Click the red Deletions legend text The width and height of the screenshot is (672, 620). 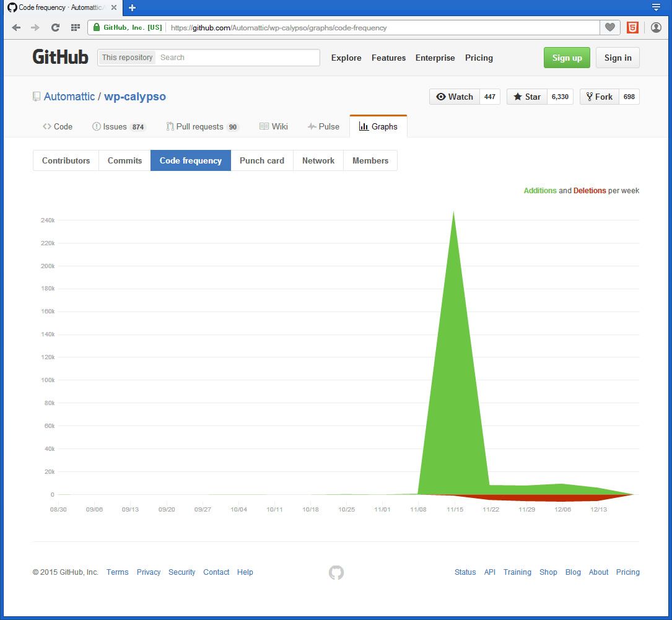click(590, 191)
